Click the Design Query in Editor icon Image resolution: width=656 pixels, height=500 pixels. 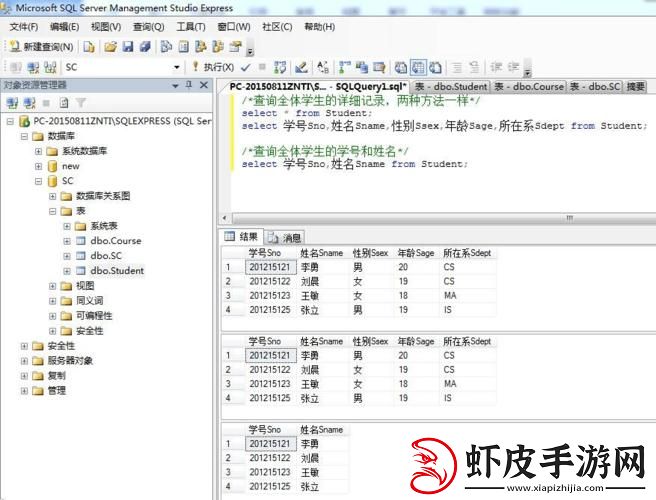tap(301, 67)
